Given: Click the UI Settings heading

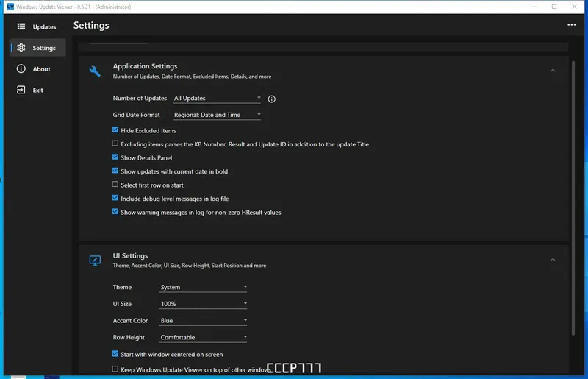Looking at the screenshot, I should (131, 255).
